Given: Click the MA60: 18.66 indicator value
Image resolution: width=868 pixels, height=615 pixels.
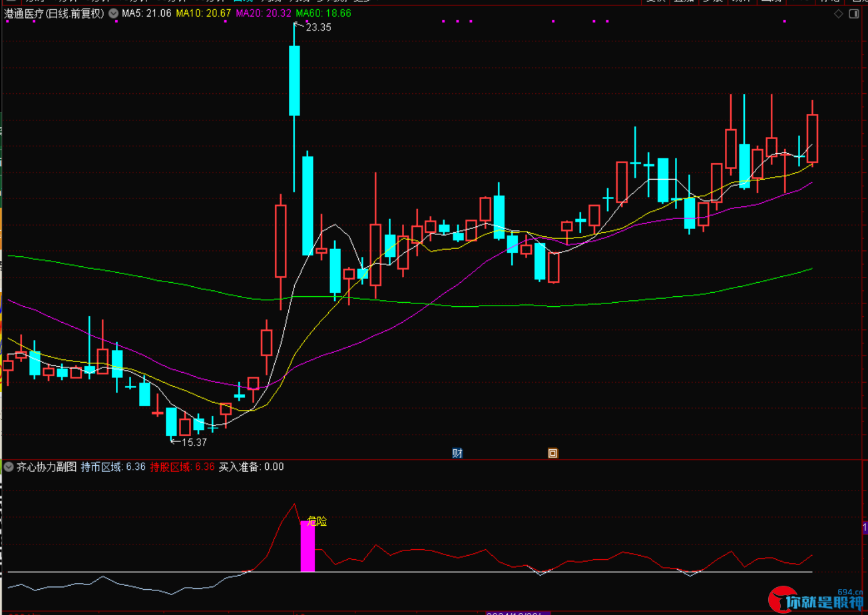Looking at the screenshot, I should pyautogui.click(x=324, y=13).
